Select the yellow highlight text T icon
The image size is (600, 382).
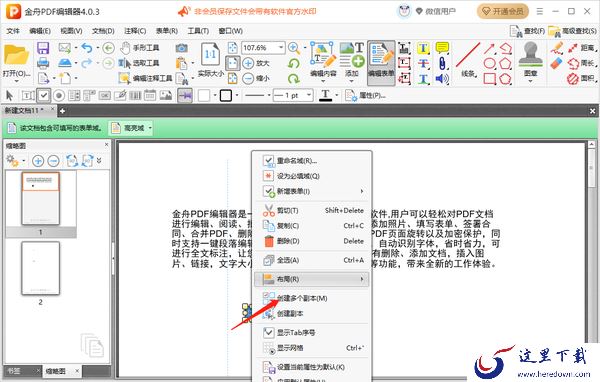pos(423,48)
